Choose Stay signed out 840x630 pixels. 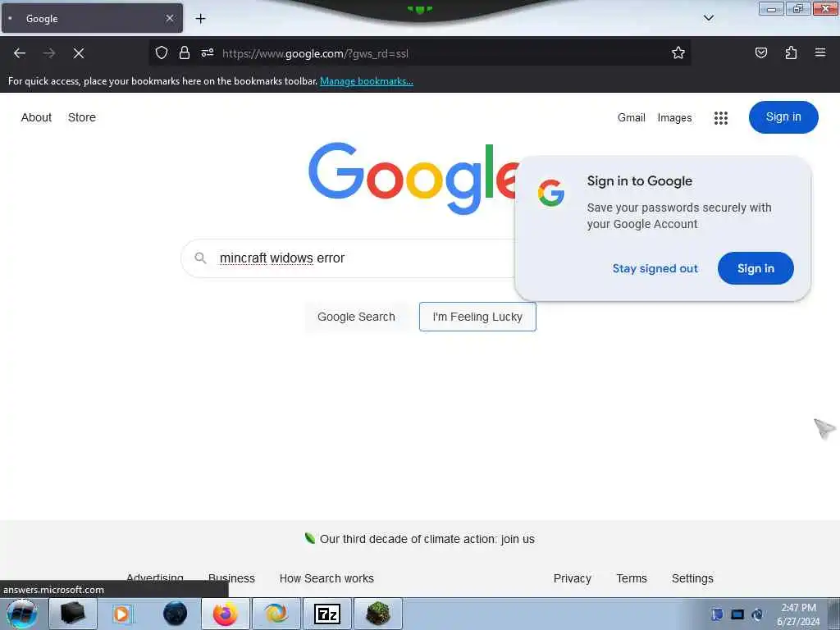pyautogui.click(x=655, y=268)
